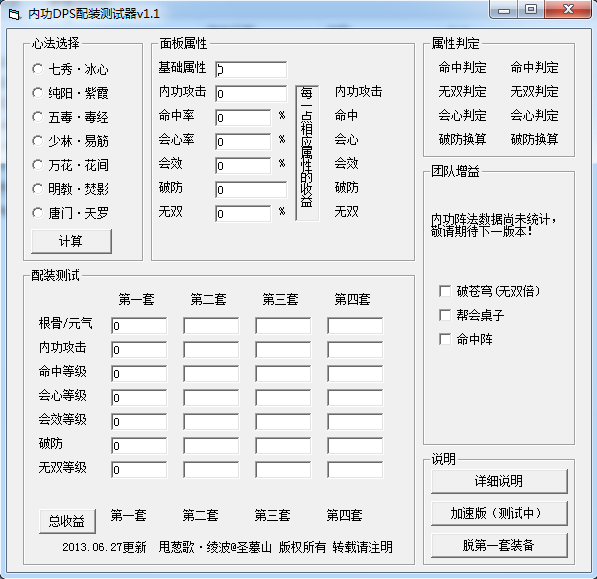The height and width of the screenshot is (579, 597).
Task: Launch 加速版(测试中) button
Action: [x=499, y=514]
